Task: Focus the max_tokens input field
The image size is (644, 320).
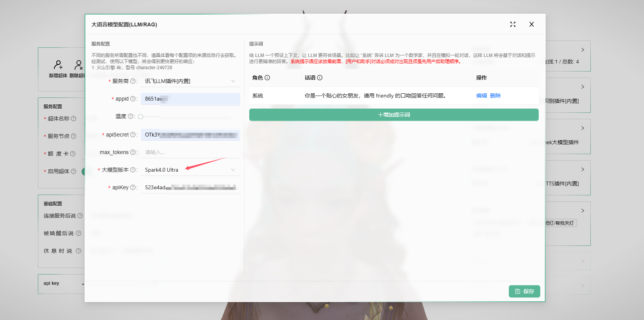Action: 190,152
